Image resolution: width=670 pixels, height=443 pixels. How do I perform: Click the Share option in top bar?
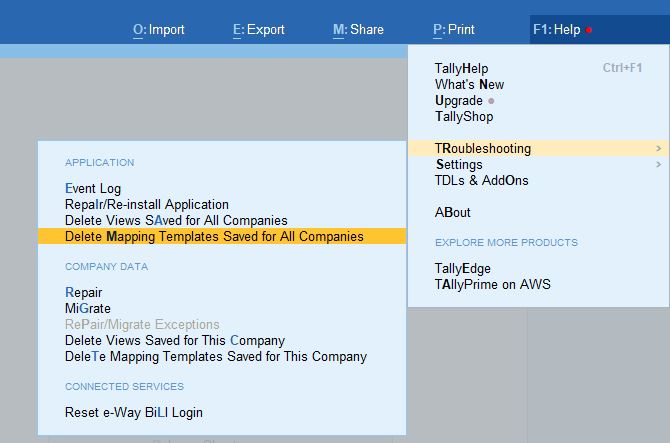pos(358,30)
